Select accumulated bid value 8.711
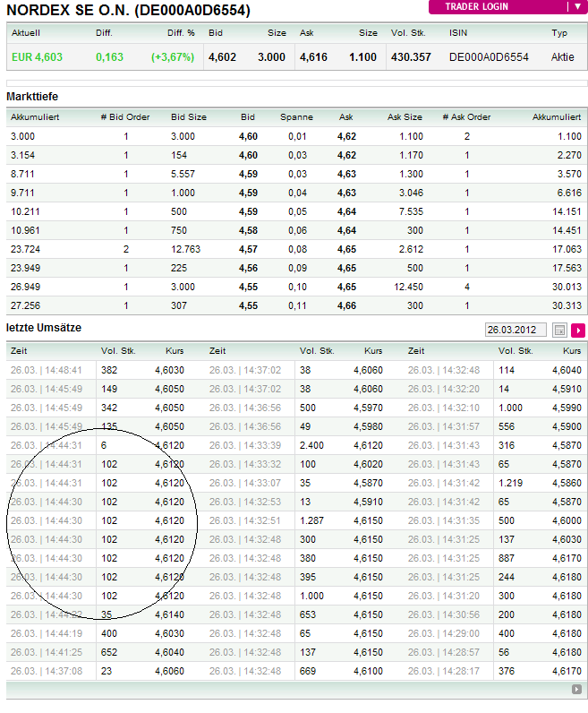The height and width of the screenshot is (713, 588). [x=22, y=174]
